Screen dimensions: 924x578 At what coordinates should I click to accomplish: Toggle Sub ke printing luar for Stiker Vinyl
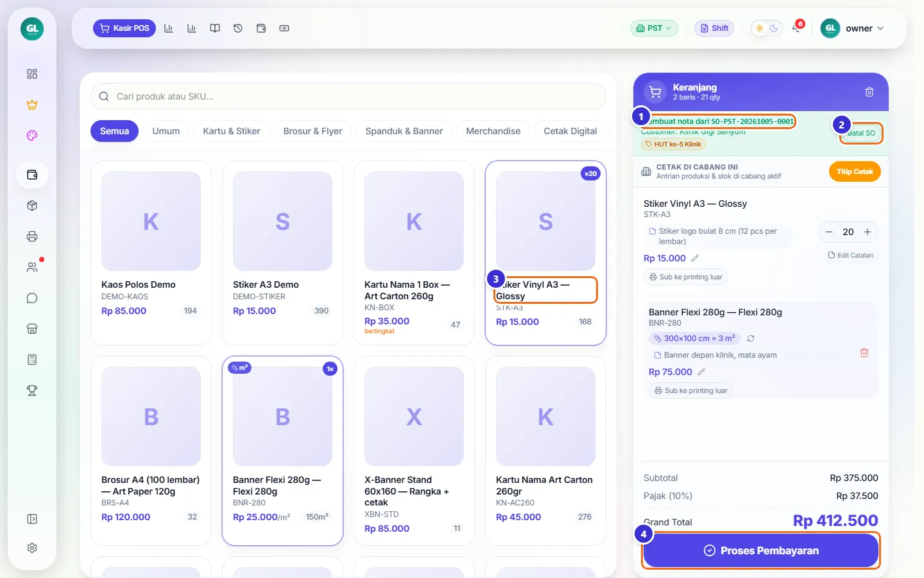[685, 277]
